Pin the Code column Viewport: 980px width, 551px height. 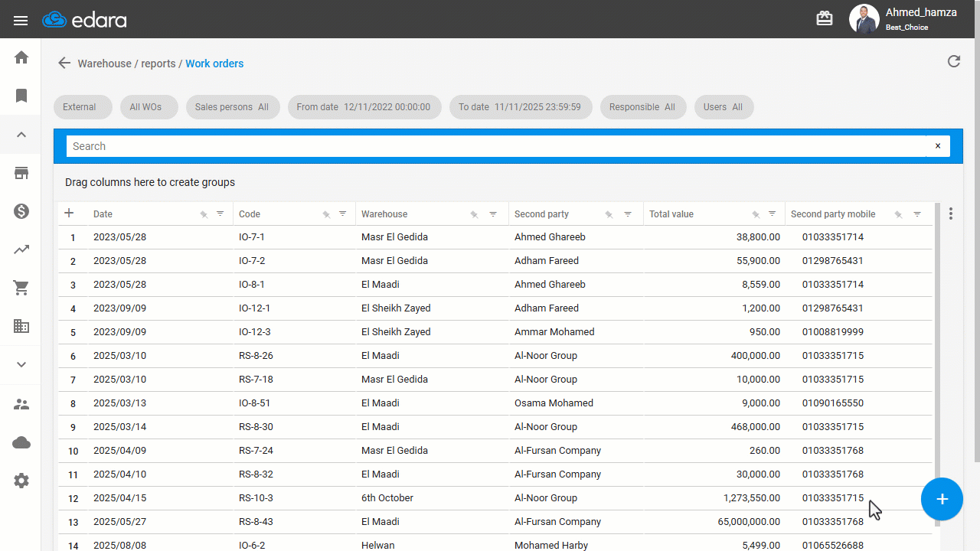point(326,214)
